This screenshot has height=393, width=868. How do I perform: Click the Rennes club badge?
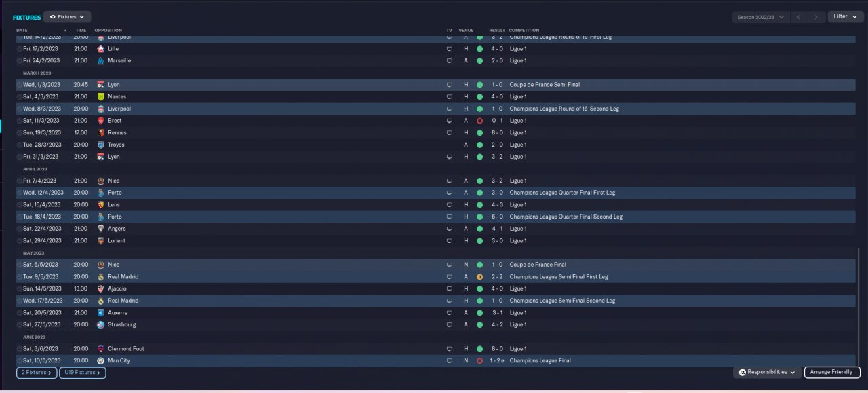point(101,133)
